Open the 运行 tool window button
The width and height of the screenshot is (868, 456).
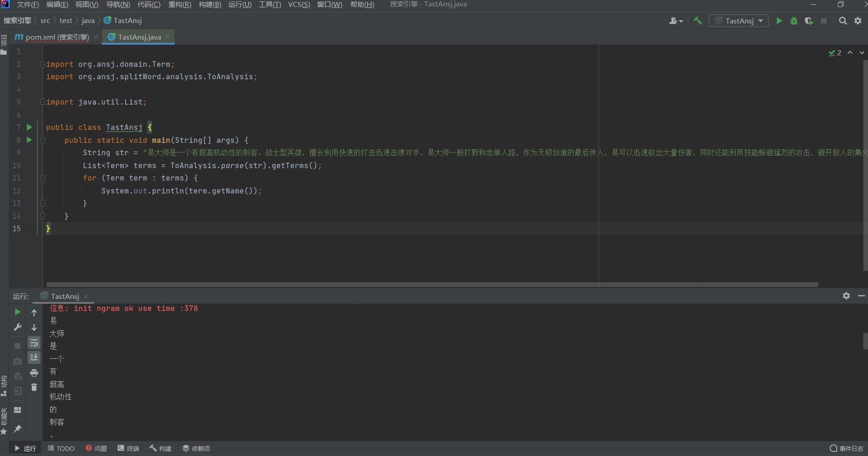(x=25, y=448)
